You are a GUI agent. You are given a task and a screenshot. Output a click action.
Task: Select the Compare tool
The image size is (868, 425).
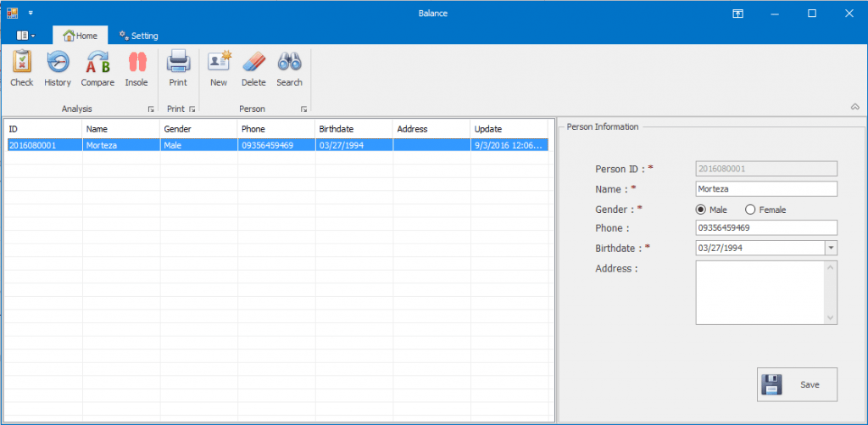tap(97, 69)
